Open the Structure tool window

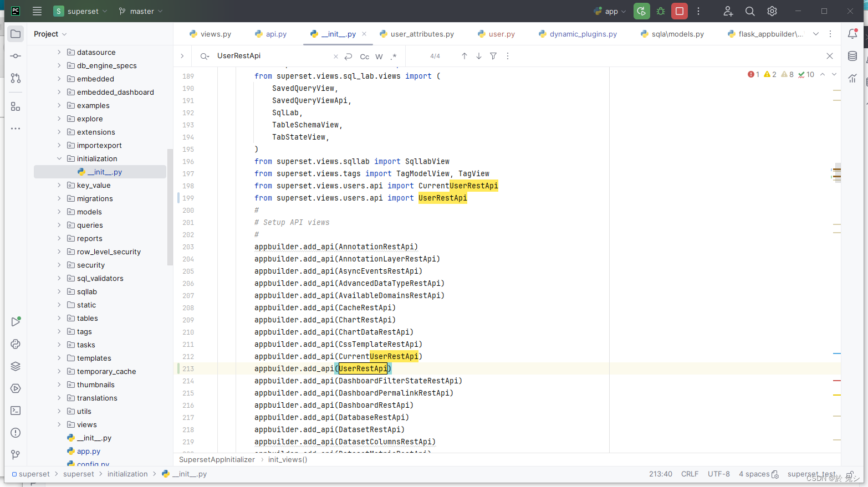[x=16, y=106]
